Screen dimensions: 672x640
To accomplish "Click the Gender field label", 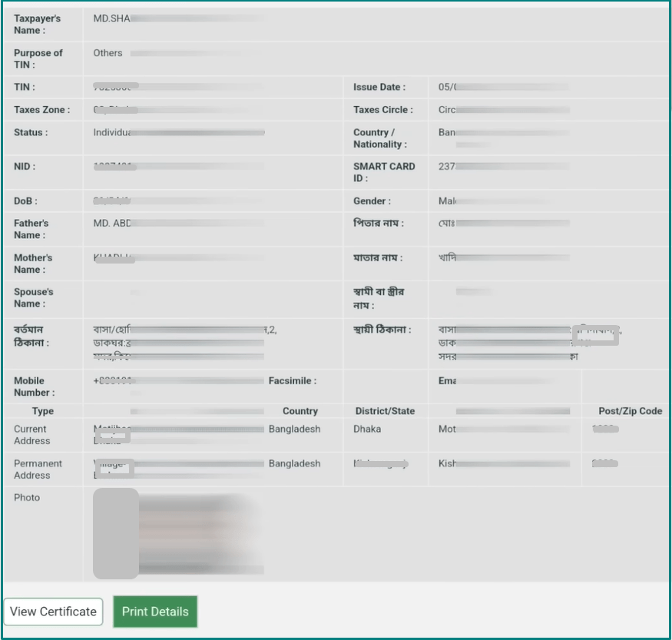I will point(372,201).
